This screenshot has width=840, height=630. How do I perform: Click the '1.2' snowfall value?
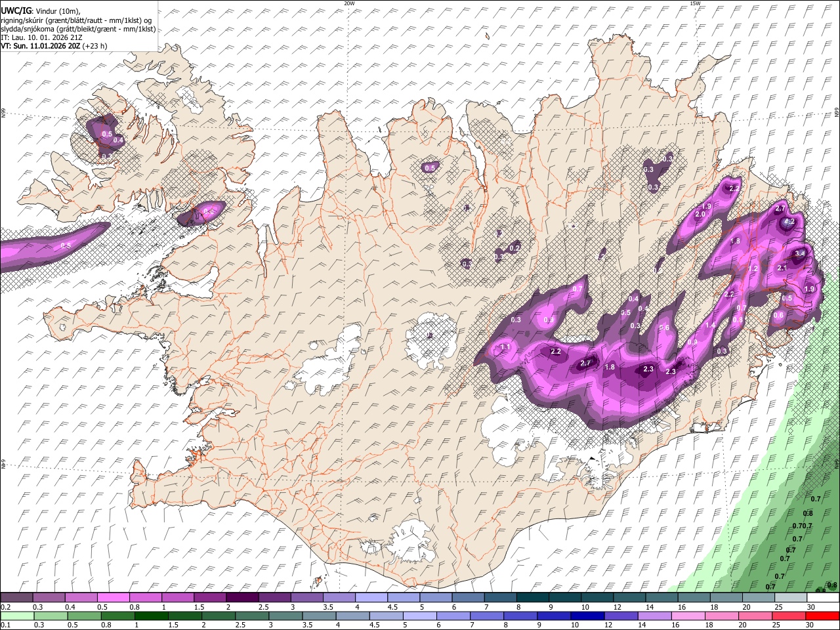pyautogui.click(x=753, y=269)
